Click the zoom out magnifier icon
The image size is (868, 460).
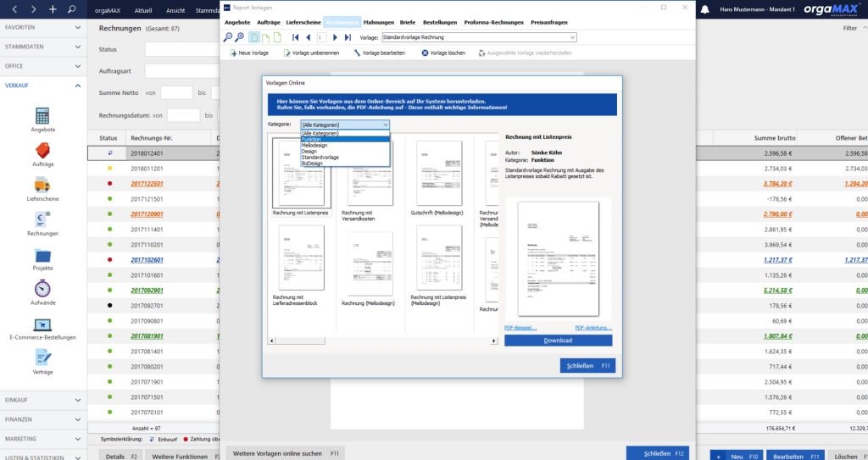click(x=227, y=37)
